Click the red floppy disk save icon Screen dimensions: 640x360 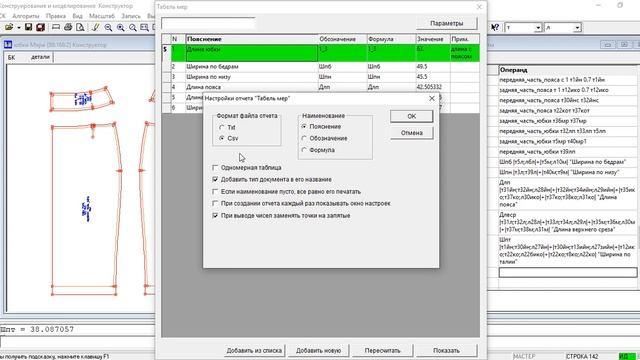coord(40,27)
